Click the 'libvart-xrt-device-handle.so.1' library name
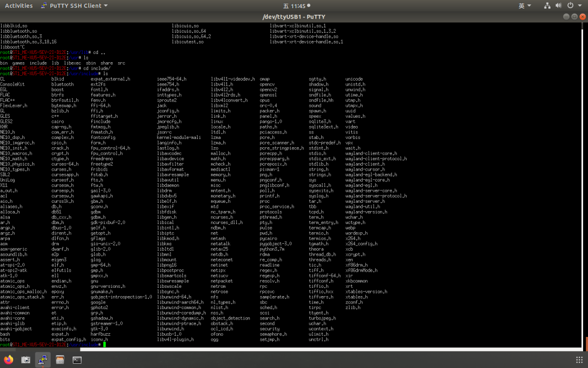Viewport: 588px width, 368px height. click(x=307, y=41)
